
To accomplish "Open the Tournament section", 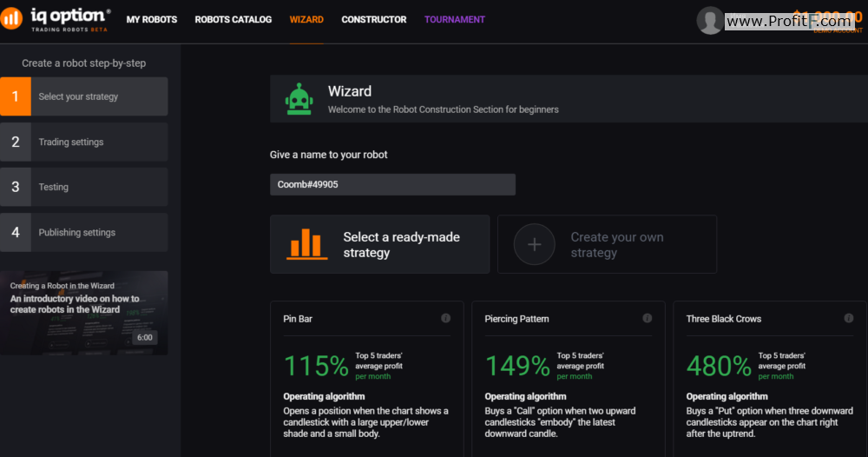I will [x=455, y=19].
